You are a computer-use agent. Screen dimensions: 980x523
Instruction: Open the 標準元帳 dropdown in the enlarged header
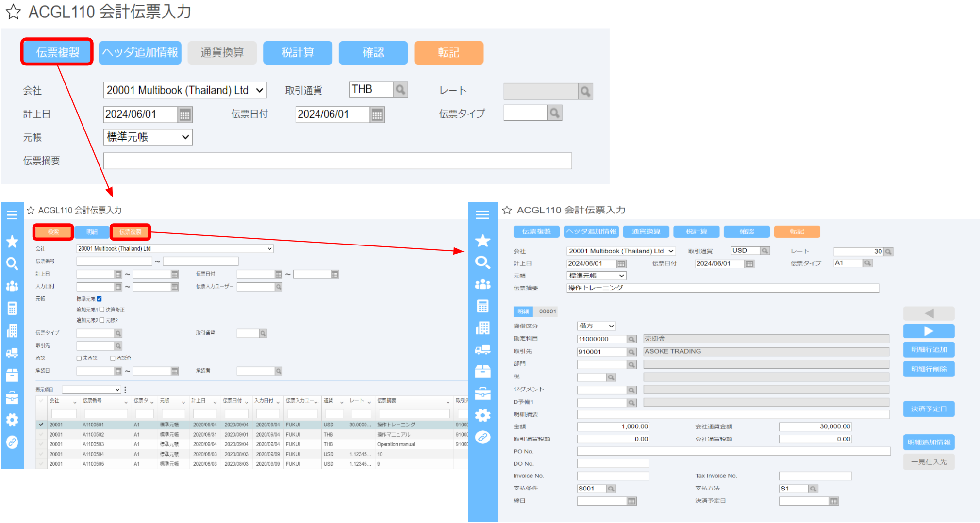tap(148, 137)
